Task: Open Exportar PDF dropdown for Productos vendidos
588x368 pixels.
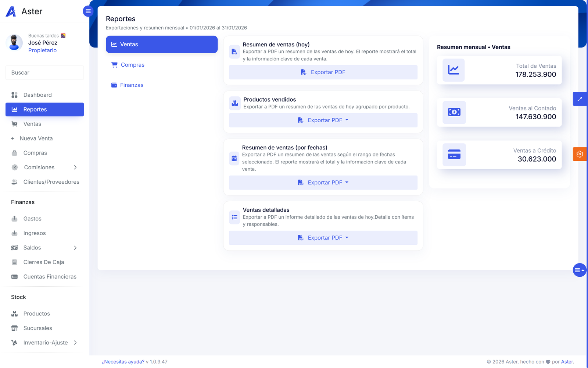Action: [x=323, y=120]
